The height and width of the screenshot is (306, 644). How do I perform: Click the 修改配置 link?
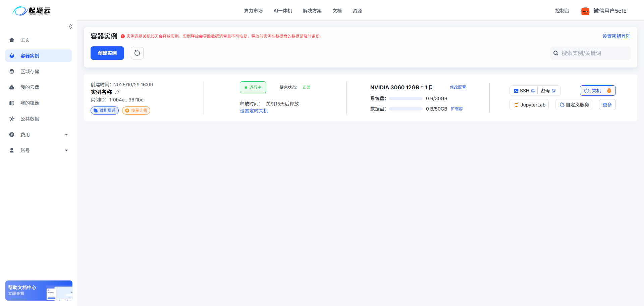point(458,87)
